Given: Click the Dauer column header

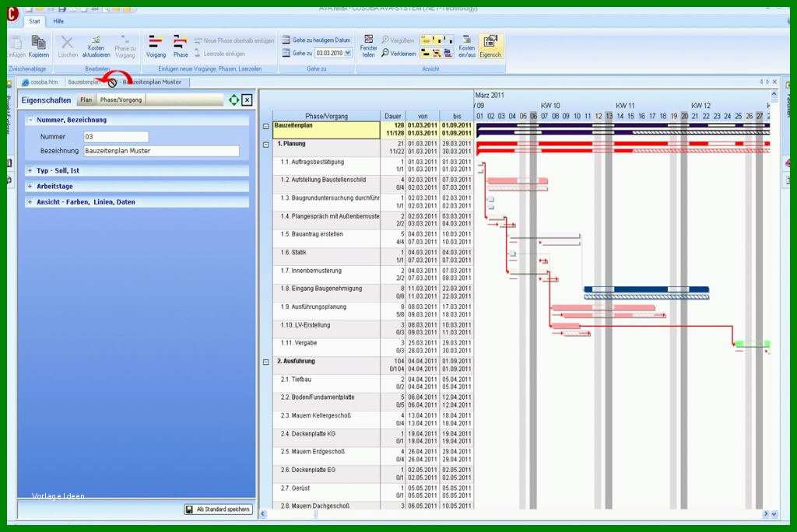Looking at the screenshot, I should (x=393, y=116).
